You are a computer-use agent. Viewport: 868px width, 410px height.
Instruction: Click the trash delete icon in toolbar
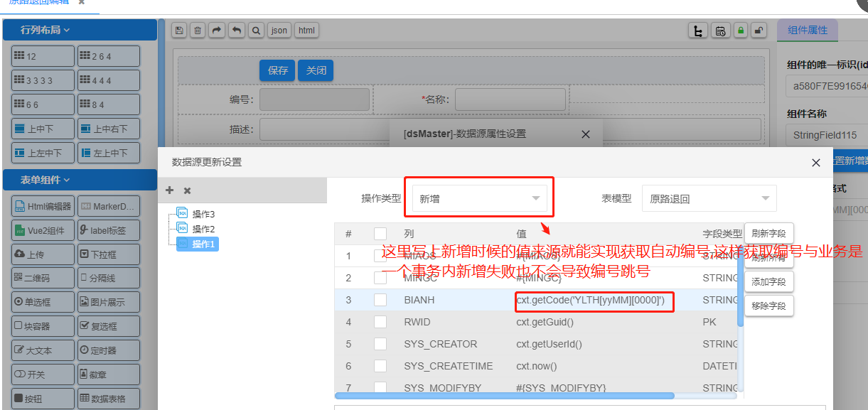click(198, 31)
